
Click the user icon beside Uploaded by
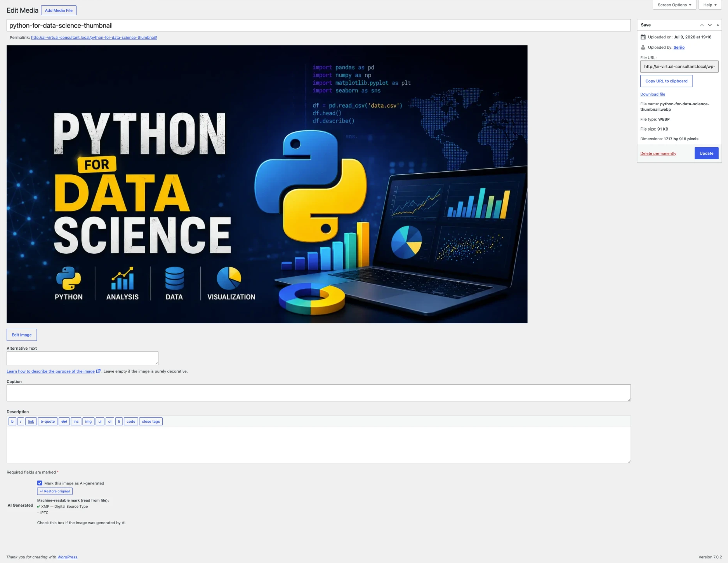click(x=643, y=47)
